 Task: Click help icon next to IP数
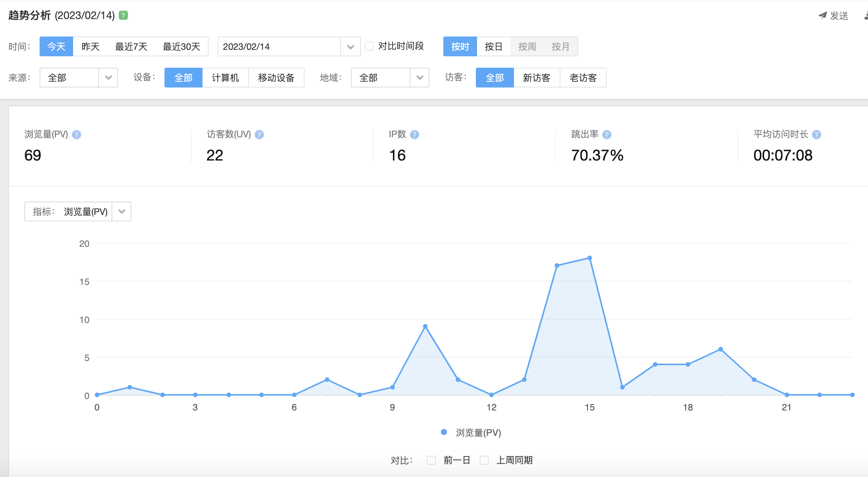(415, 135)
